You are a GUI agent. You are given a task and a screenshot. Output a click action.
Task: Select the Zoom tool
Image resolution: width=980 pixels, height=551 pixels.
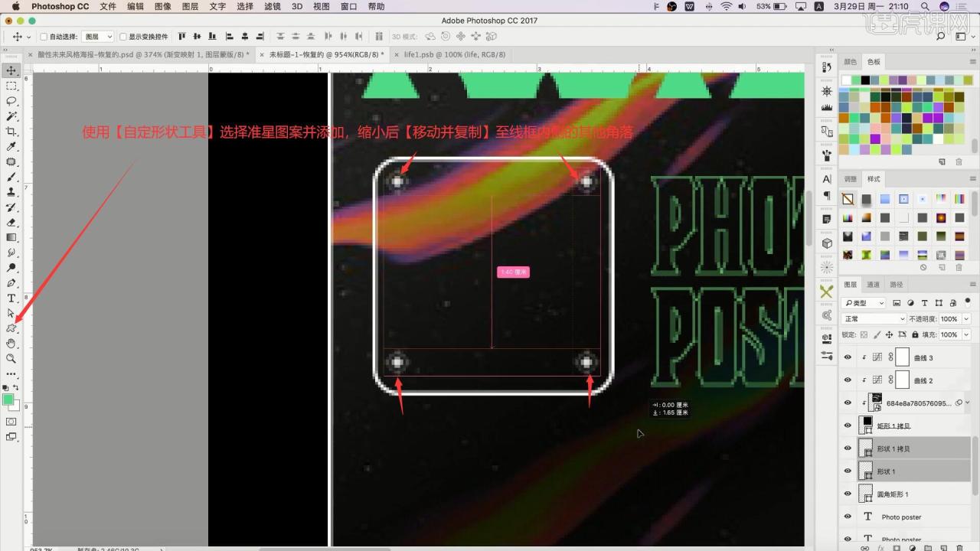11,358
